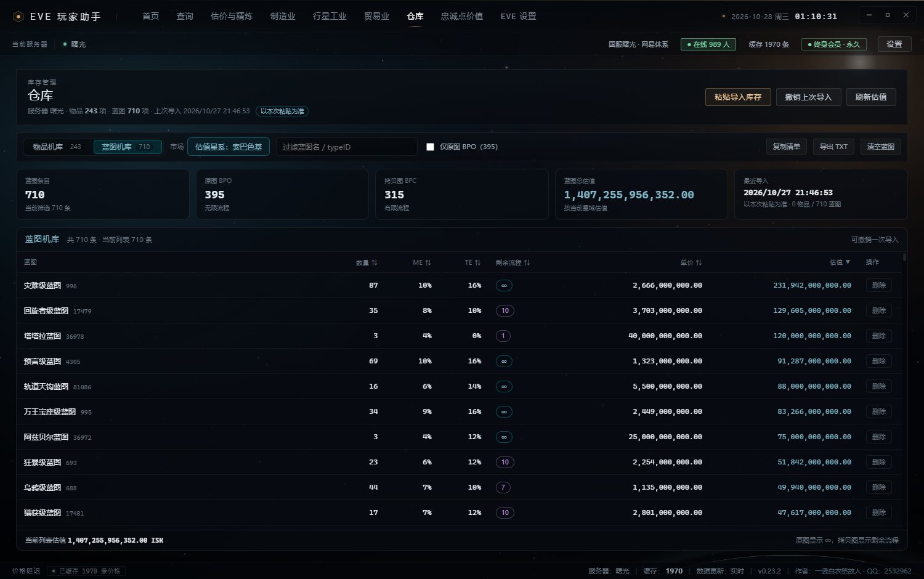Toggle 估值 descending sort arrow
The width and height of the screenshot is (924, 579).
848,262
